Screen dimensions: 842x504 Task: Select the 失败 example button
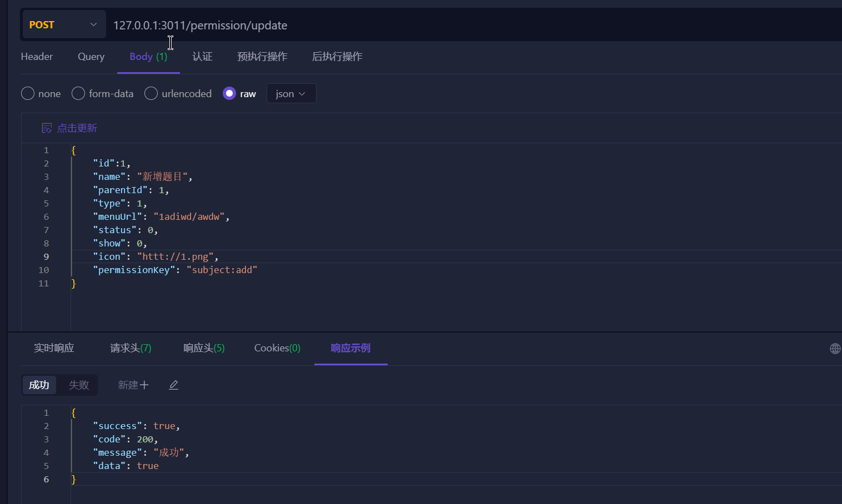(x=79, y=385)
